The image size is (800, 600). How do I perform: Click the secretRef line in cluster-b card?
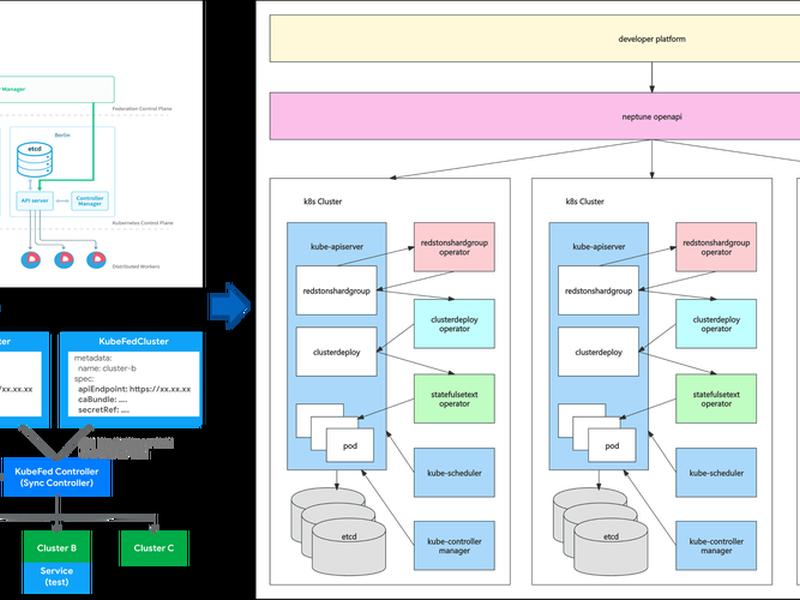[x=104, y=409]
